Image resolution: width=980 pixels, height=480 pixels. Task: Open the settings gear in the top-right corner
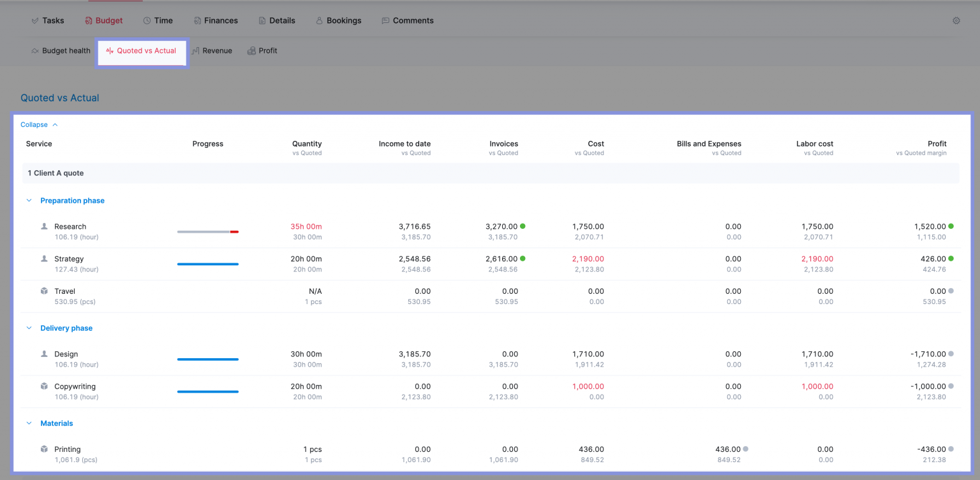[956, 20]
